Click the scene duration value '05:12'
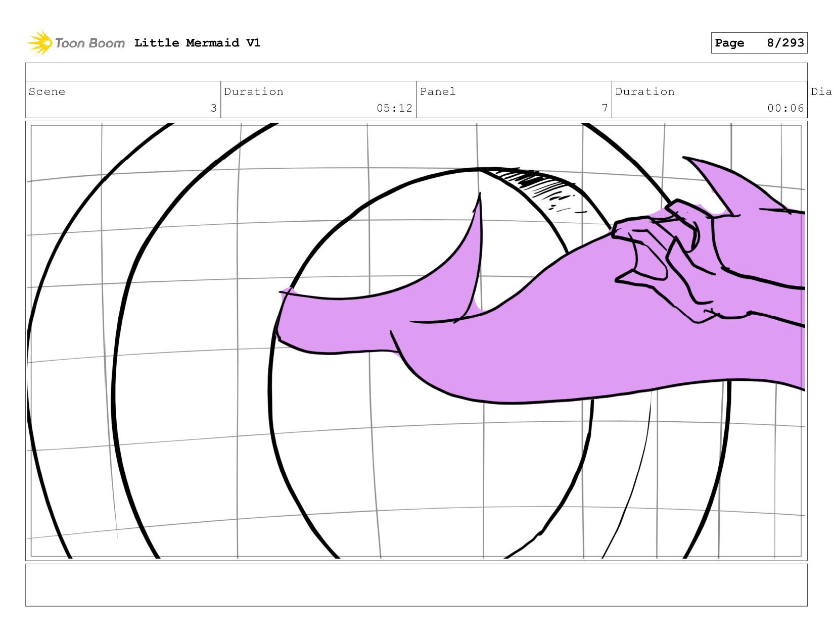Screen dimensions: 834x644 point(394,108)
